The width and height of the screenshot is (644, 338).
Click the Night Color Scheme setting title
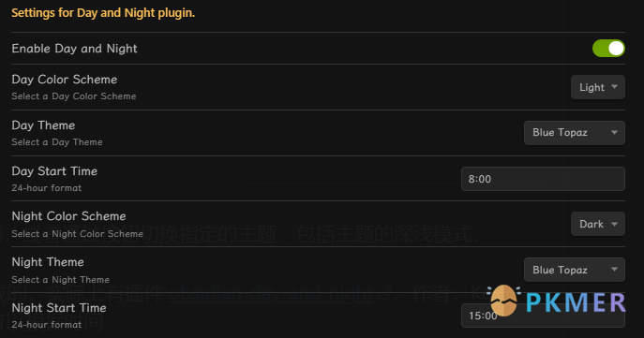click(x=68, y=215)
